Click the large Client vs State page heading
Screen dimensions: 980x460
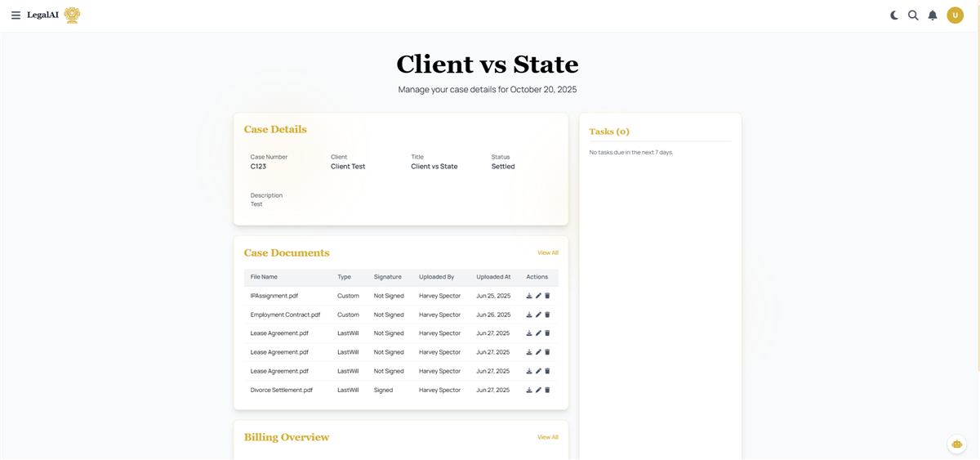[x=488, y=64]
